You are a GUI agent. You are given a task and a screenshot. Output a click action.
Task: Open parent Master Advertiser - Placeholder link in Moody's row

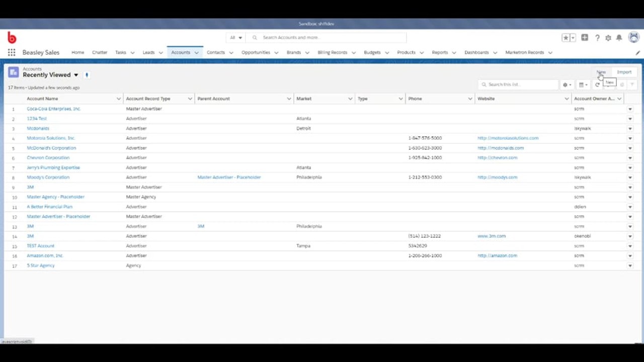click(229, 177)
